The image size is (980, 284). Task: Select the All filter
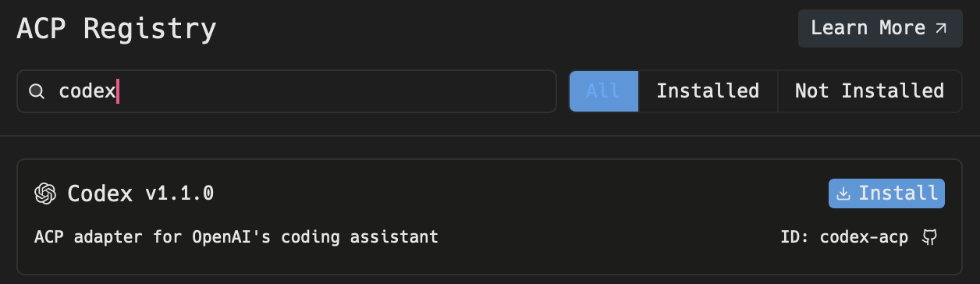[603, 91]
